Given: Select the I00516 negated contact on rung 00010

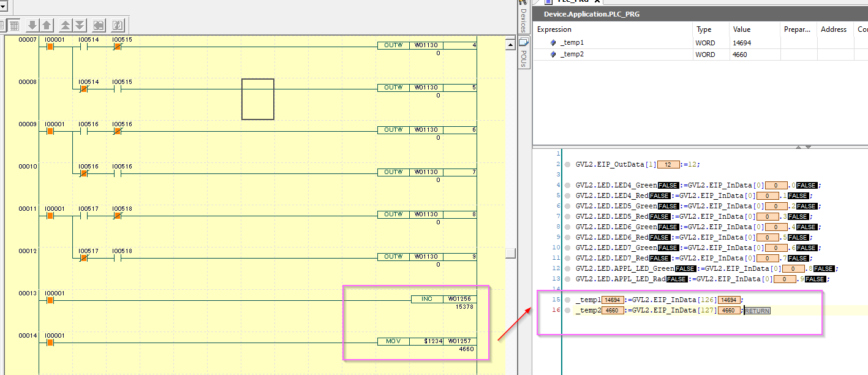Looking at the screenshot, I should click(85, 172).
